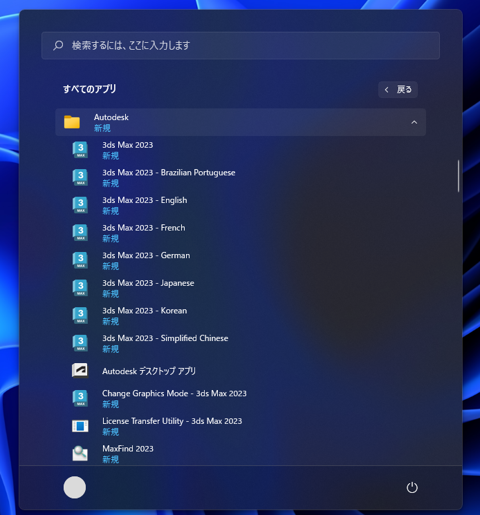Click the Autodesk folder group header
Screen dimensions: 480x515
[240, 122]
